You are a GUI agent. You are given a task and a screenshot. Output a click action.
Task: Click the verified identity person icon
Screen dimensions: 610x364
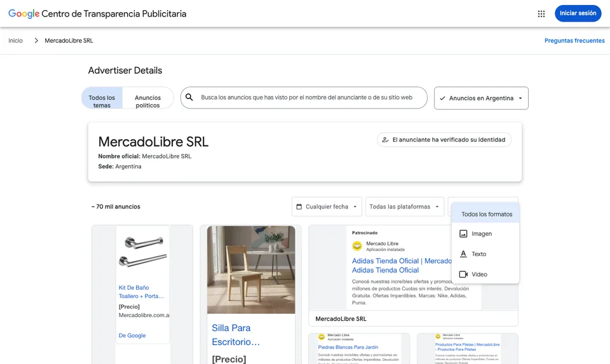pyautogui.click(x=385, y=140)
